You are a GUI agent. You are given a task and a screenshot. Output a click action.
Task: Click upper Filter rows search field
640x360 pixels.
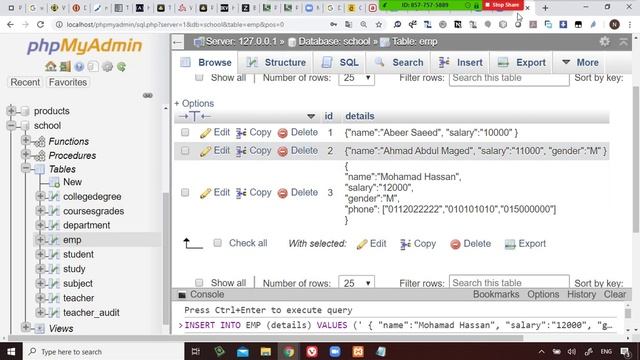[509, 78]
